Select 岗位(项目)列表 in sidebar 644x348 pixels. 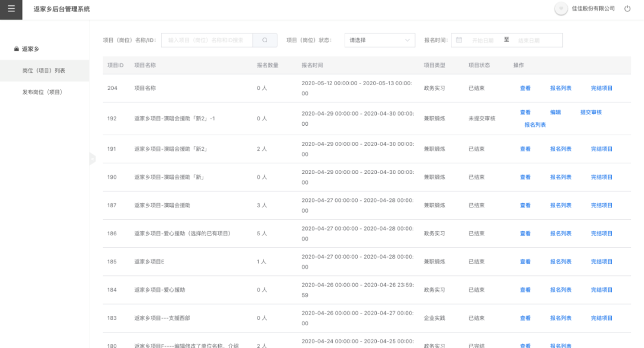click(44, 70)
